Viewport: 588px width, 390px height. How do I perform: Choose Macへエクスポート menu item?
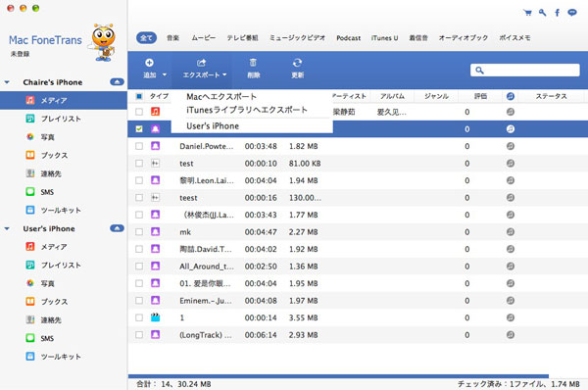click(221, 96)
